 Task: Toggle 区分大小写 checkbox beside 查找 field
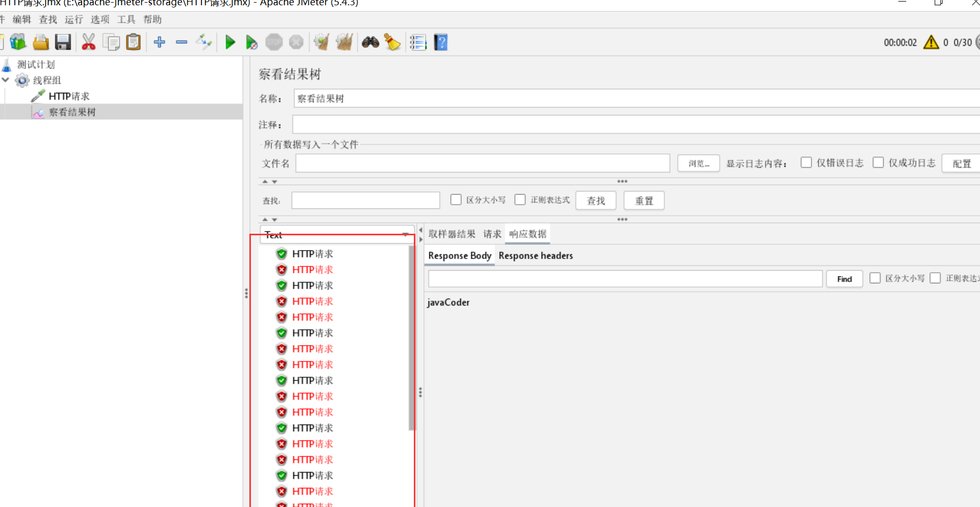click(x=456, y=199)
